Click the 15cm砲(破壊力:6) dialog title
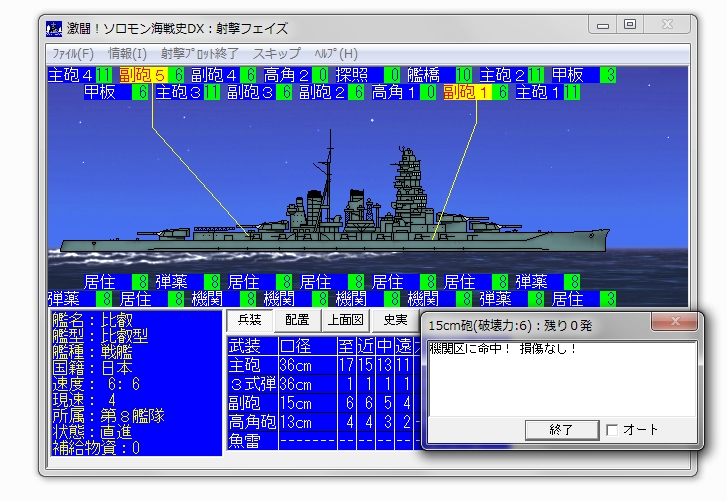727x501 pixels. coord(510,325)
